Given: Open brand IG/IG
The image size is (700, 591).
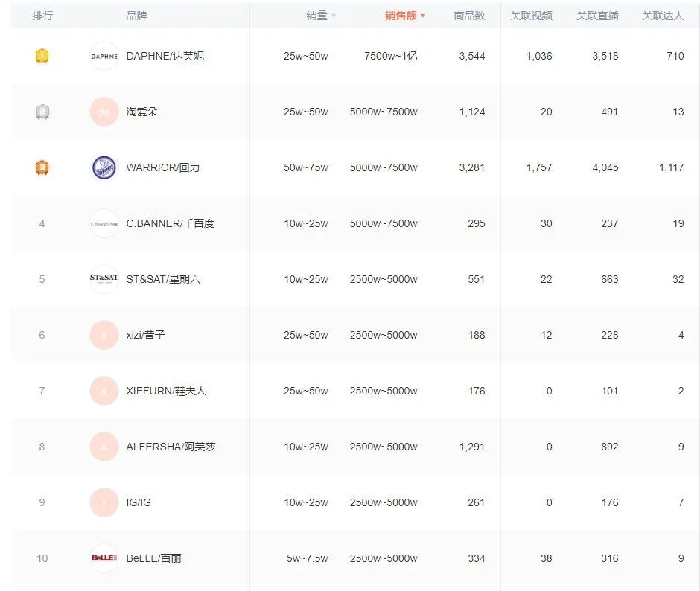Looking at the screenshot, I should point(139,502).
